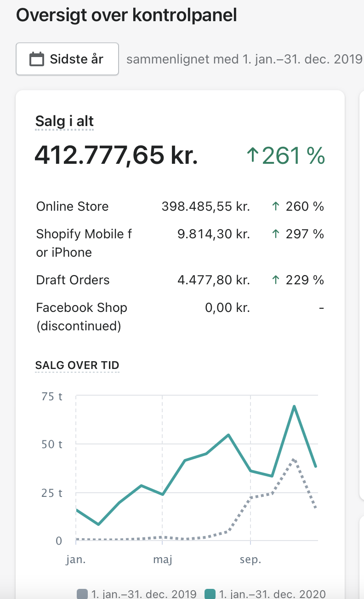Open the Sidste år date range picker

(x=67, y=59)
